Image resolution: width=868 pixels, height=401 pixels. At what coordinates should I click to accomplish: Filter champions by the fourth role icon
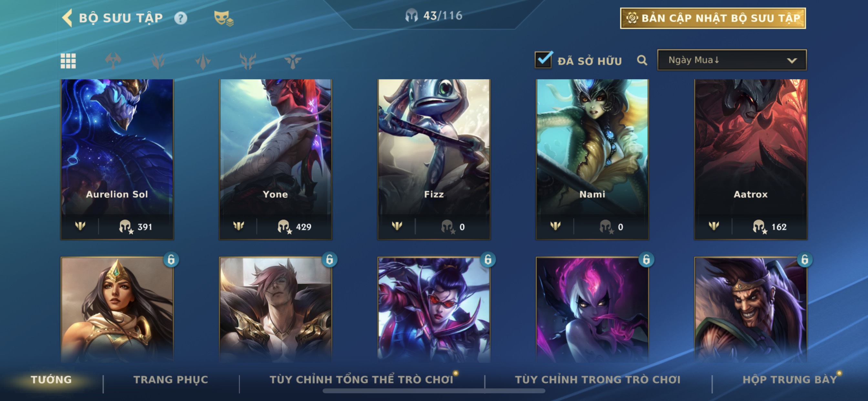(x=248, y=61)
